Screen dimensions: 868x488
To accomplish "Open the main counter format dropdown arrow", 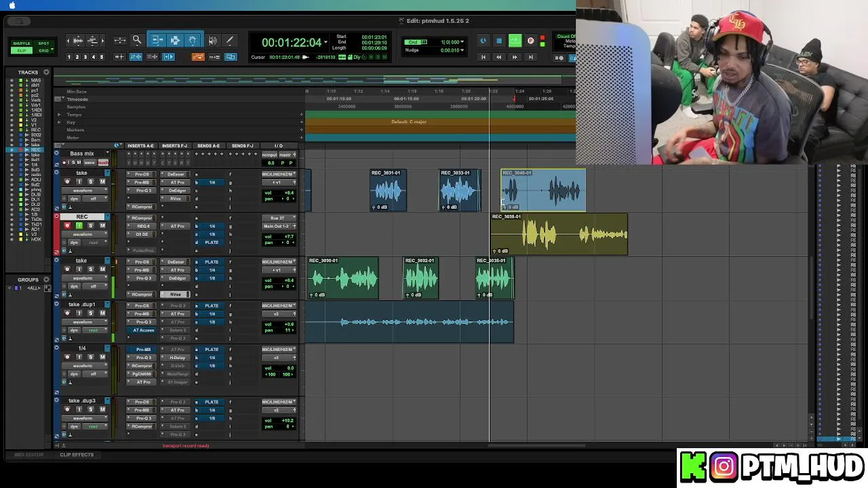I will [x=326, y=42].
